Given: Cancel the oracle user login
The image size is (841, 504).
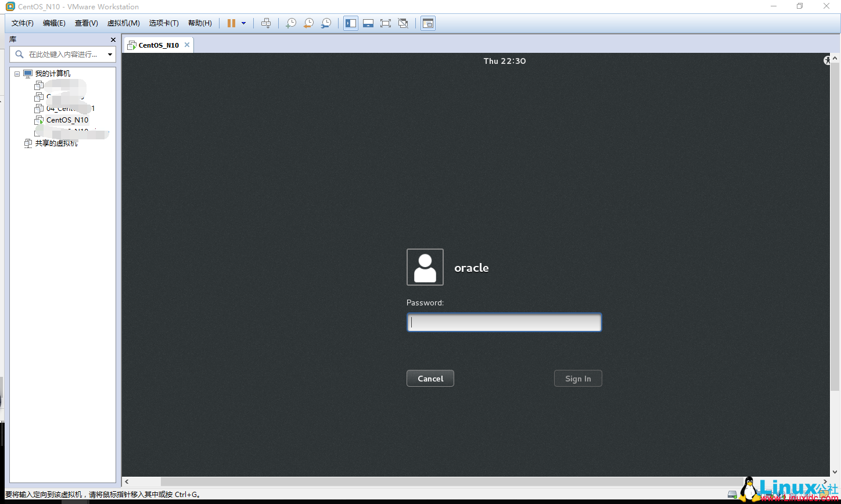Looking at the screenshot, I should point(430,378).
